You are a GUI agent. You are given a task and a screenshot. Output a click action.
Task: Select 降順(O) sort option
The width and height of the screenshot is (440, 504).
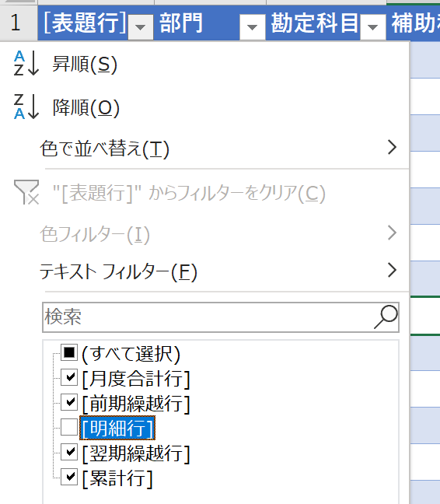[x=86, y=107]
